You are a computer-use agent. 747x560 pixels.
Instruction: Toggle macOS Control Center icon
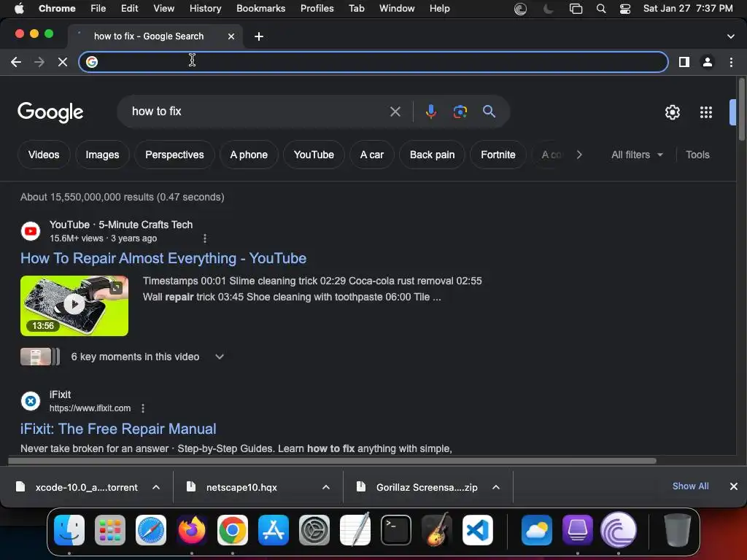[x=625, y=9]
